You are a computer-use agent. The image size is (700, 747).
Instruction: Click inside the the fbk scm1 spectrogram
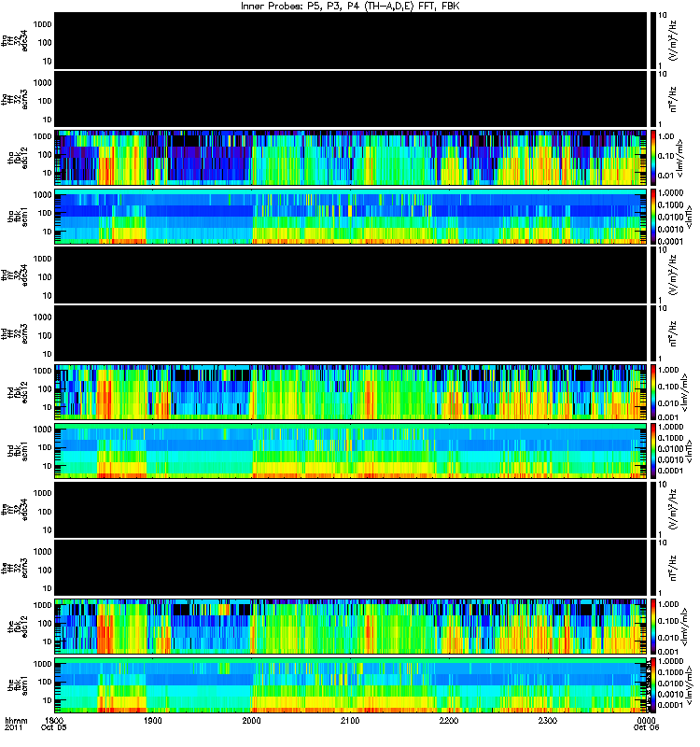351,685
